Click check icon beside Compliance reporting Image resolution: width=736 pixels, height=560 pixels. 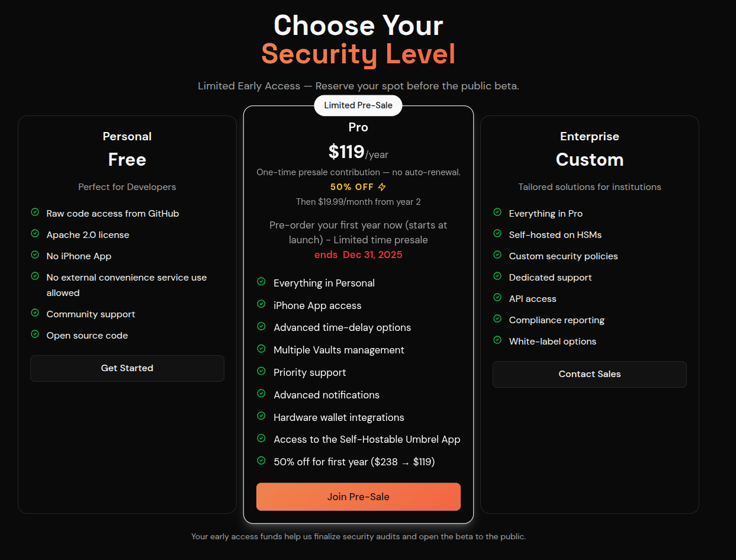[x=497, y=319]
